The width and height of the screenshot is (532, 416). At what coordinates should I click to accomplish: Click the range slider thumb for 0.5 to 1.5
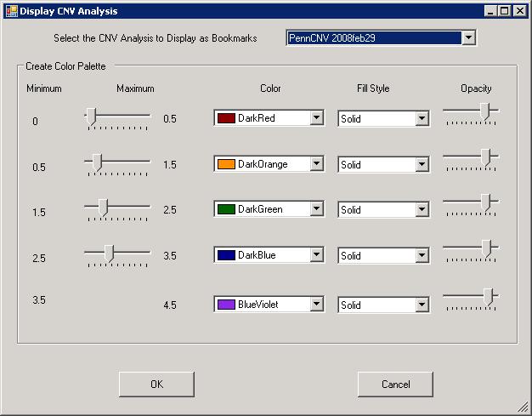97,162
